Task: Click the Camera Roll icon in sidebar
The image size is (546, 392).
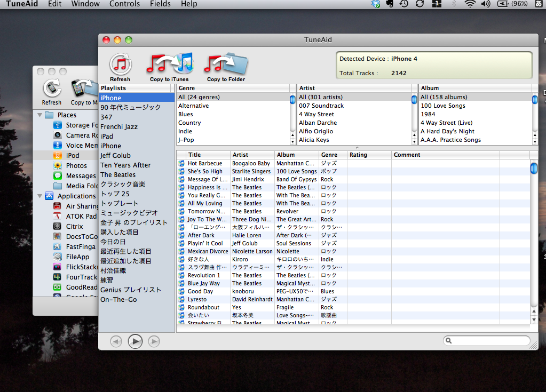Action: (x=58, y=135)
